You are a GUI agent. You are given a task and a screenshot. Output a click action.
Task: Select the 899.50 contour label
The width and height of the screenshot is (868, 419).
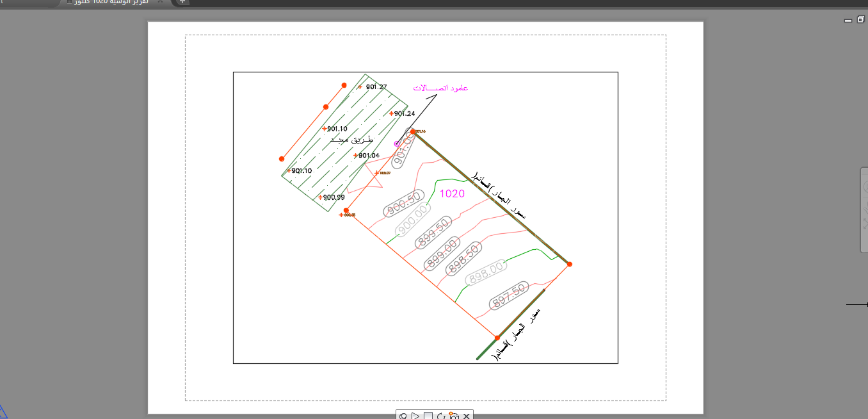point(433,233)
